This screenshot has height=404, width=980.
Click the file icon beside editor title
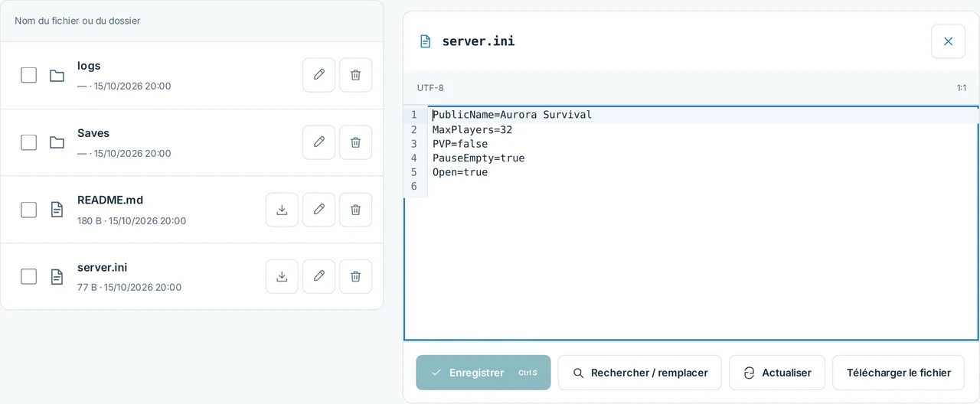coord(425,41)
